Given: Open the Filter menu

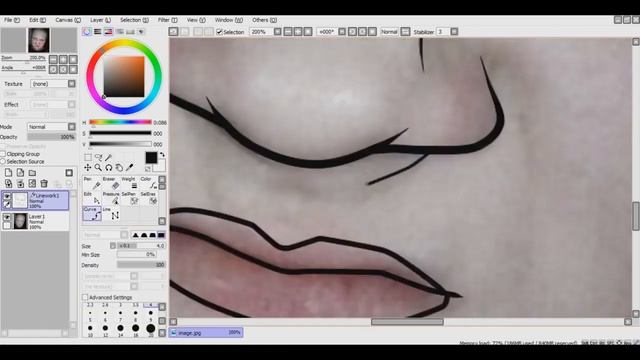Looking at the screenshot, I should click(167, 20).
